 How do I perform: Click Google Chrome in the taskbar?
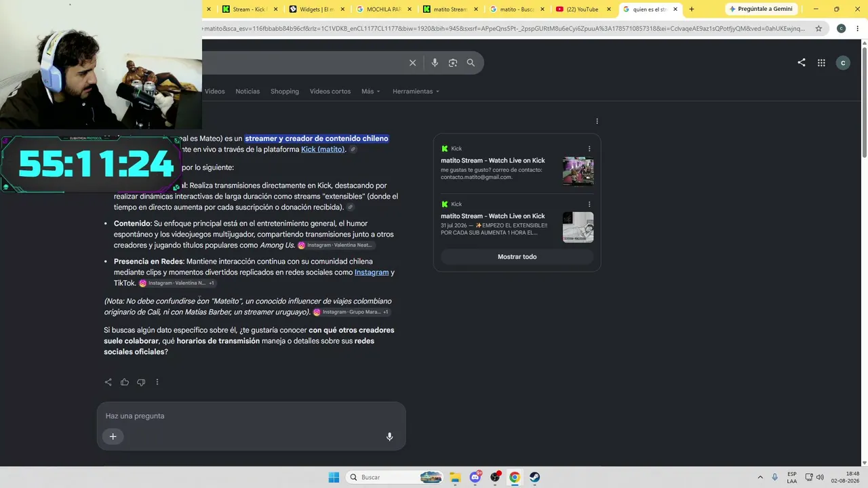pyautogui.click(x=515, y=477)
